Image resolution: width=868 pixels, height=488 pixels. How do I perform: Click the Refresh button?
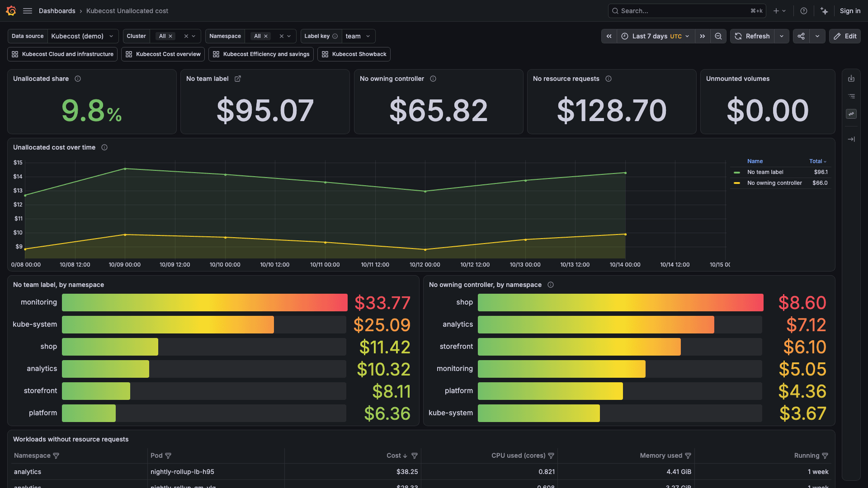[752, 36]
